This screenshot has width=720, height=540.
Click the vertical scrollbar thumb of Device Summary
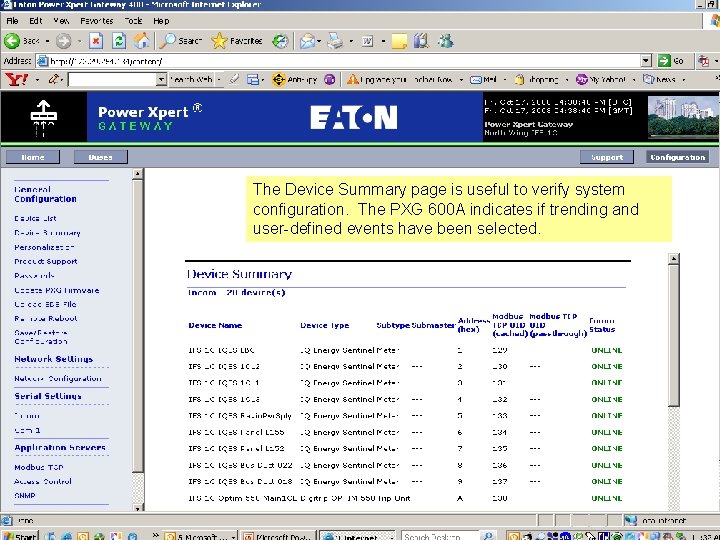pos(673,335)
